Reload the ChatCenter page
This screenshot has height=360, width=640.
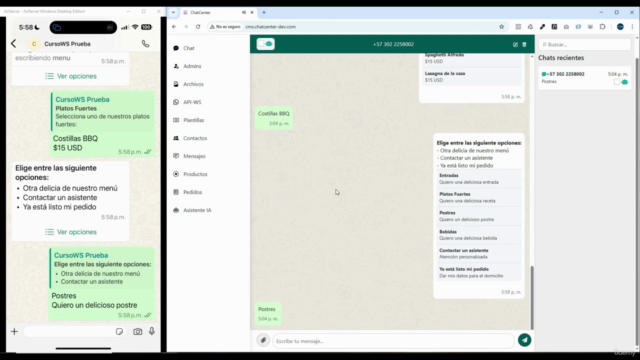click(x=198, y=27)
